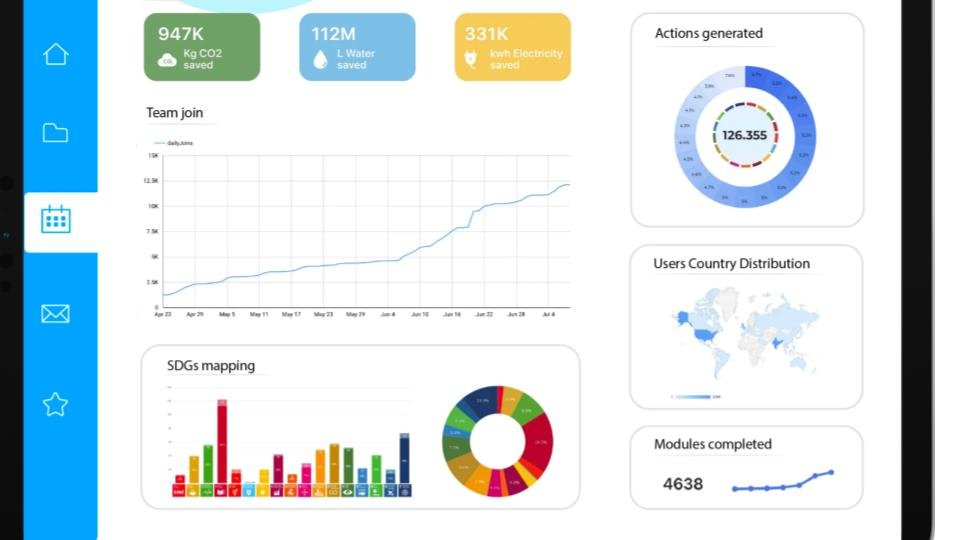The height and width of the screenshot is (540, 960).
Task: Click the 4638 modules completed value
Action: [683, 484]
